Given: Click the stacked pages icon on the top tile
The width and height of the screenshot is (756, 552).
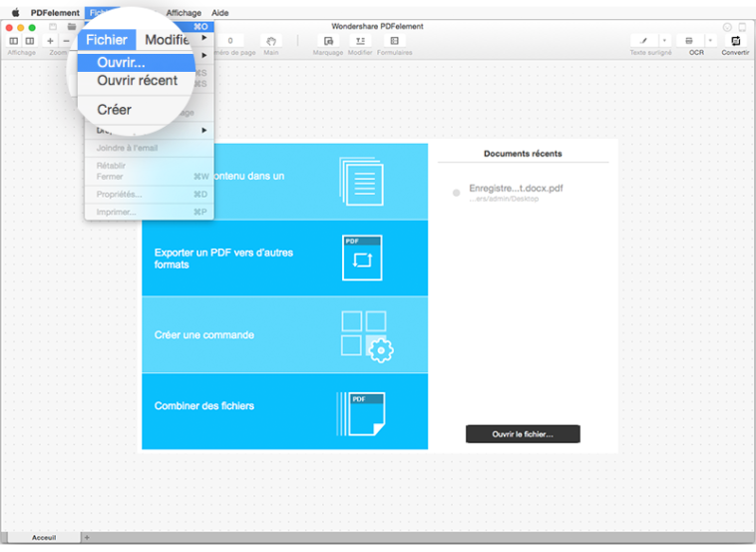Looking at the screenshot, I should point(362,182).
